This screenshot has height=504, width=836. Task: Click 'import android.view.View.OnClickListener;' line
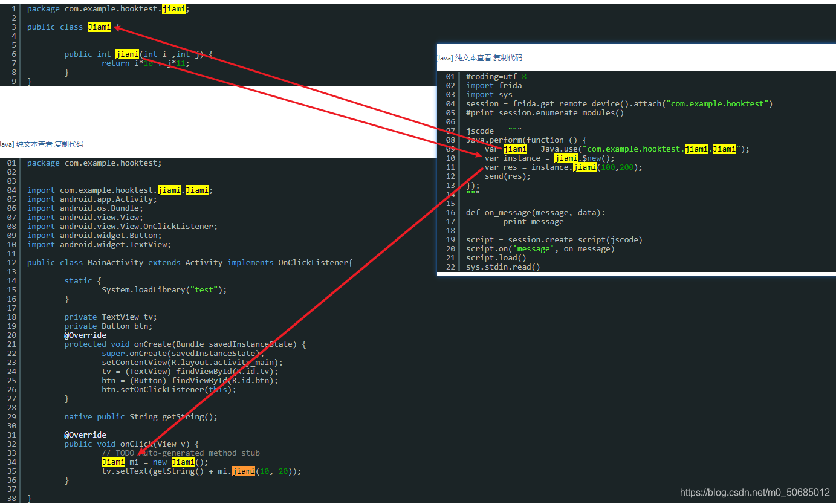pyautogui.click(x=122, y=227)
